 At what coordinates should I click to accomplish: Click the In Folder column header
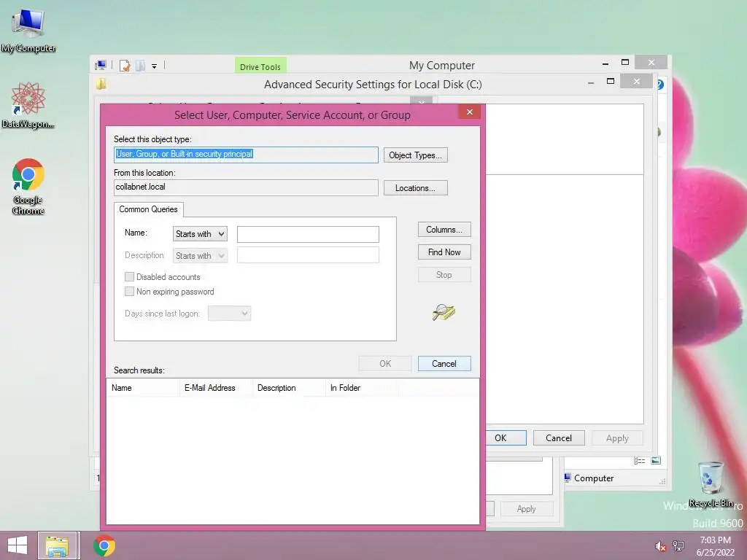pos(362,388)
